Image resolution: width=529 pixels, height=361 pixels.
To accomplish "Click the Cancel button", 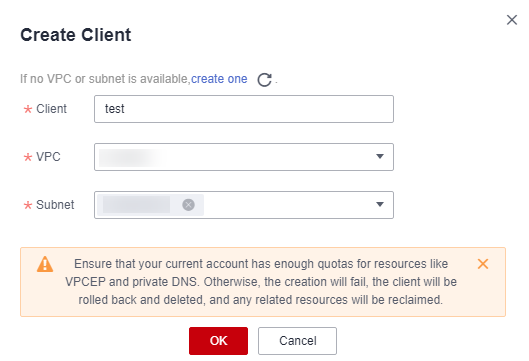I will tap(297, 341).
